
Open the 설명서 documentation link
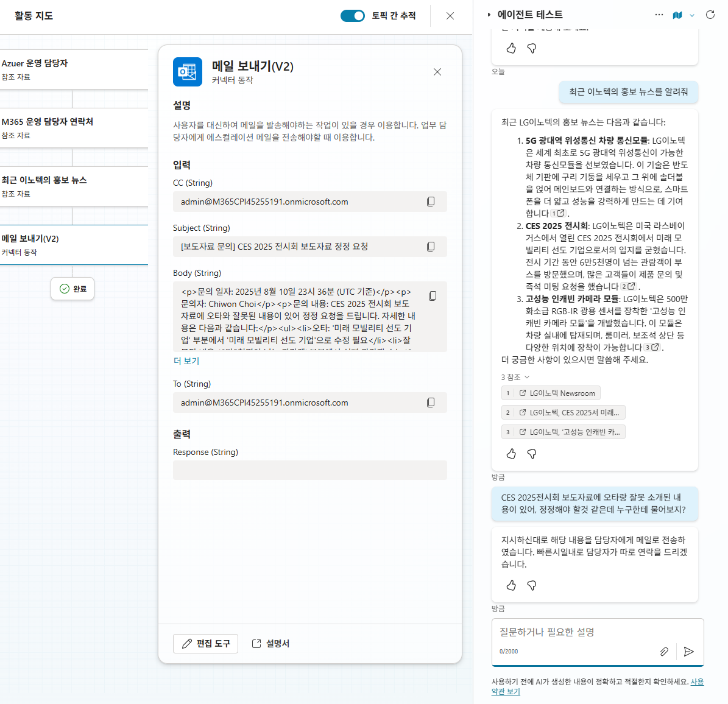[270, 644]
